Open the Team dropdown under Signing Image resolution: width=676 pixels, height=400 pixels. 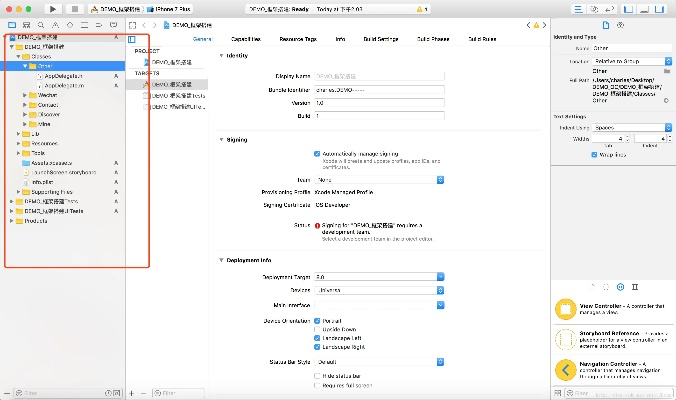[379, 180]
